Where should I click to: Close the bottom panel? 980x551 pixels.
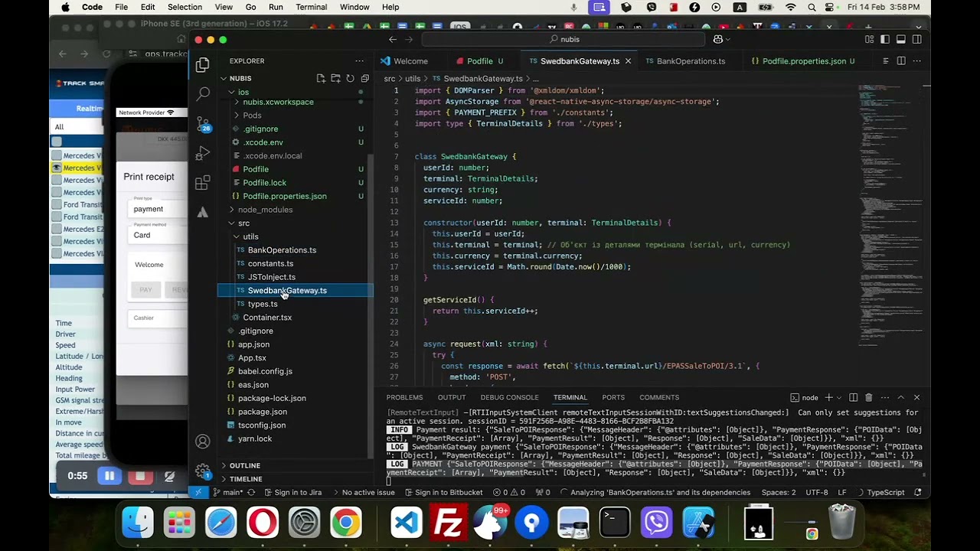(x=916, y=398)
